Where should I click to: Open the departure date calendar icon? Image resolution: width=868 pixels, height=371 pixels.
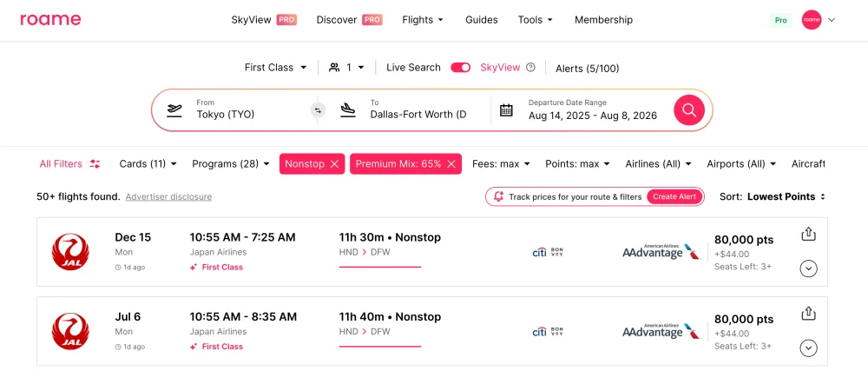coord(506,110)
